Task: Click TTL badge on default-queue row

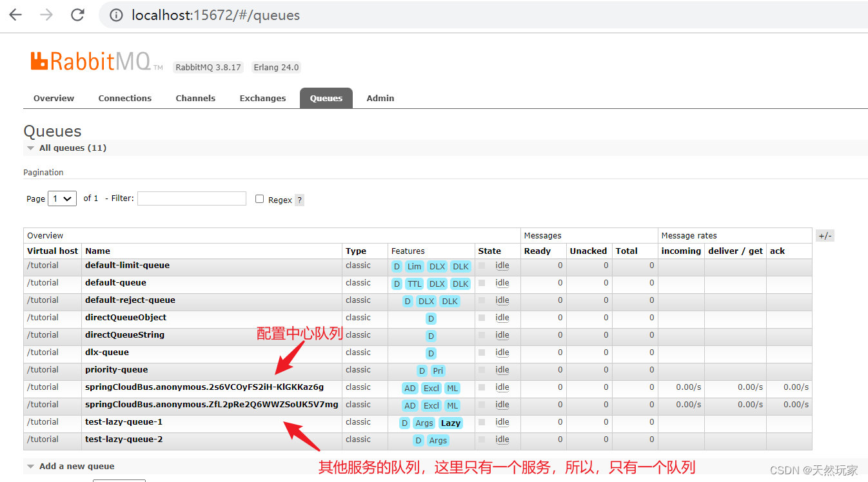Action: pyautogui.click(x=415, y=284)
